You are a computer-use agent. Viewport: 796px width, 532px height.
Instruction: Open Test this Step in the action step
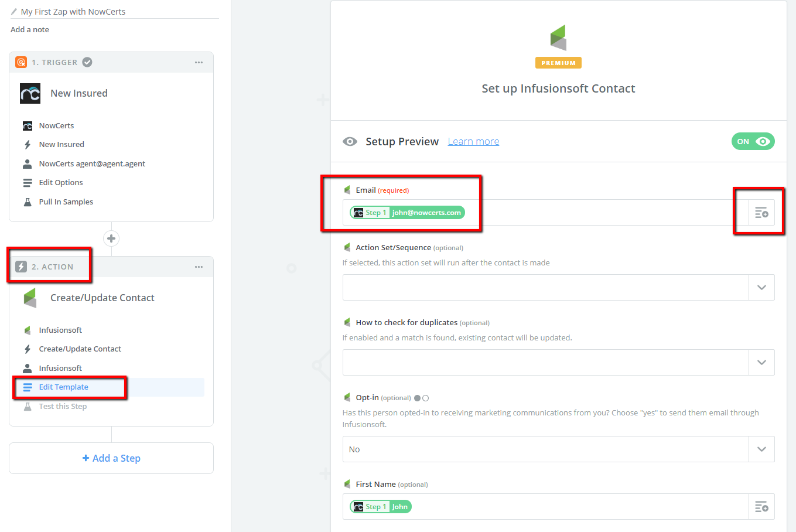click(63, 406)
